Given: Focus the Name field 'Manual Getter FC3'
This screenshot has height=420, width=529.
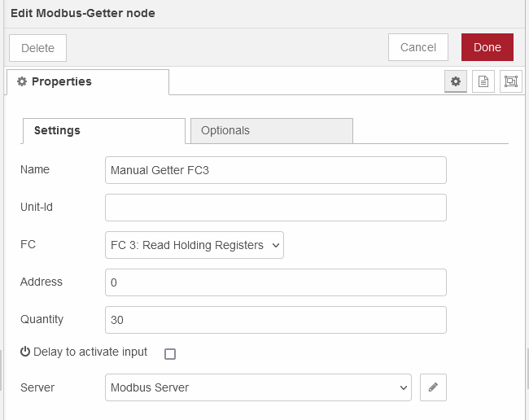Looking at the screenshot, I should tap(276, 170).
